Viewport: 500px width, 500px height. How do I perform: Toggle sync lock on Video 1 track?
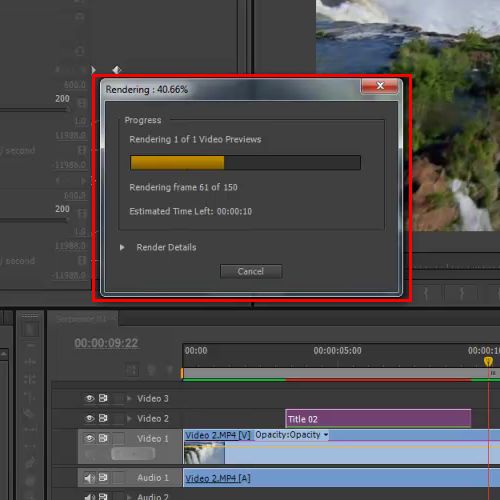pos(103,438)
